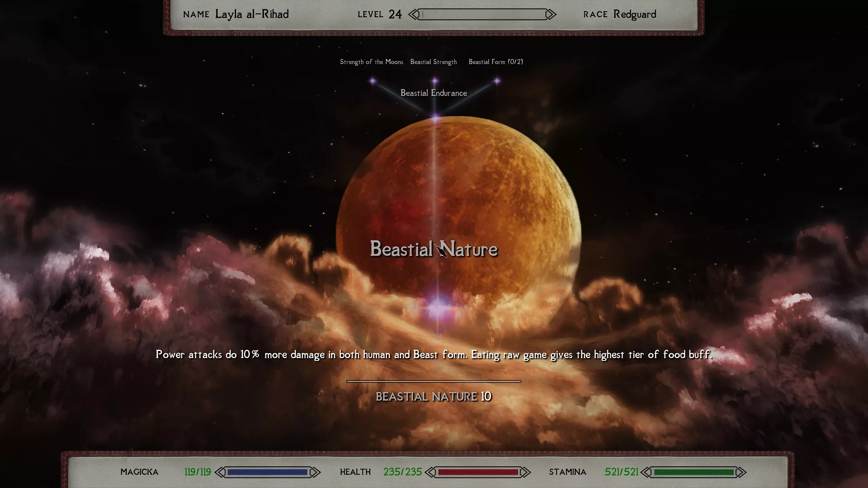
Task: Click the Health value 235/235
Action: click(403, 472)
